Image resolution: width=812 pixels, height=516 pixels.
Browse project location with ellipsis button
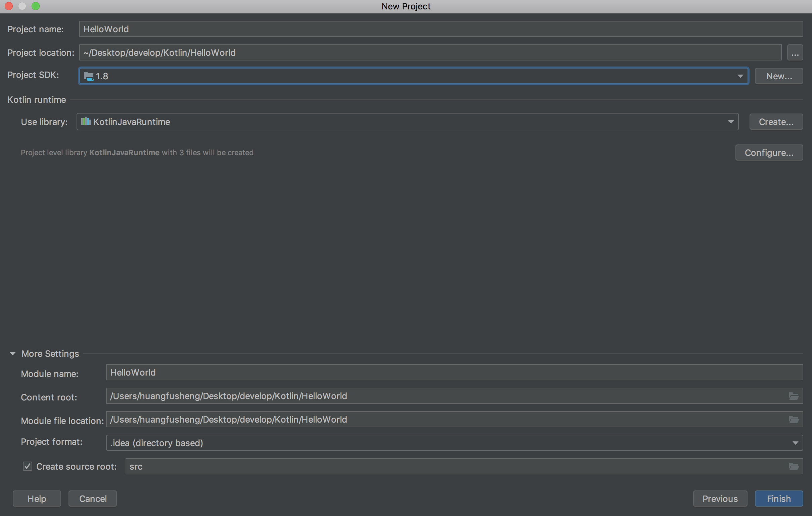(x=795, y=53)
